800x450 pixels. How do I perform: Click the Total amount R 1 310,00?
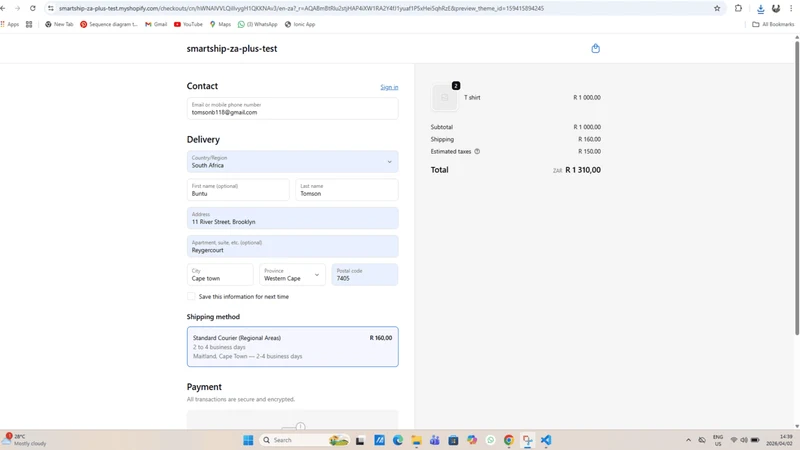coord(583,170)
